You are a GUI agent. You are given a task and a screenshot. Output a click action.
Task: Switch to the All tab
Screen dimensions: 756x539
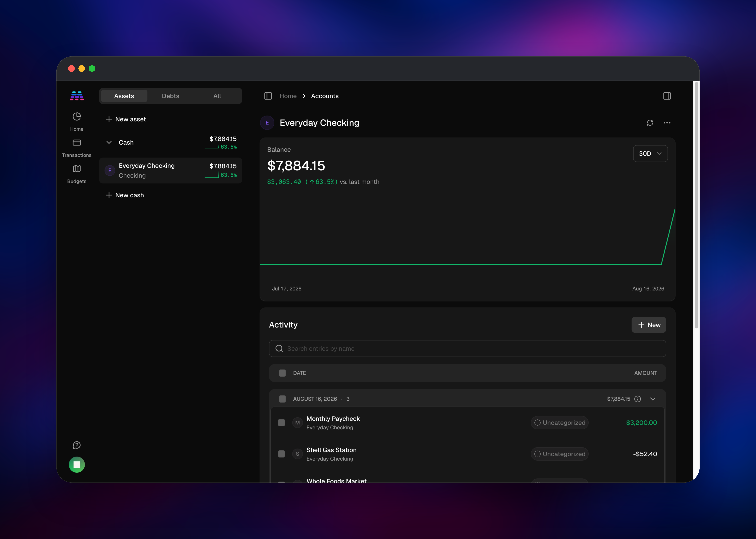point(217,96)
